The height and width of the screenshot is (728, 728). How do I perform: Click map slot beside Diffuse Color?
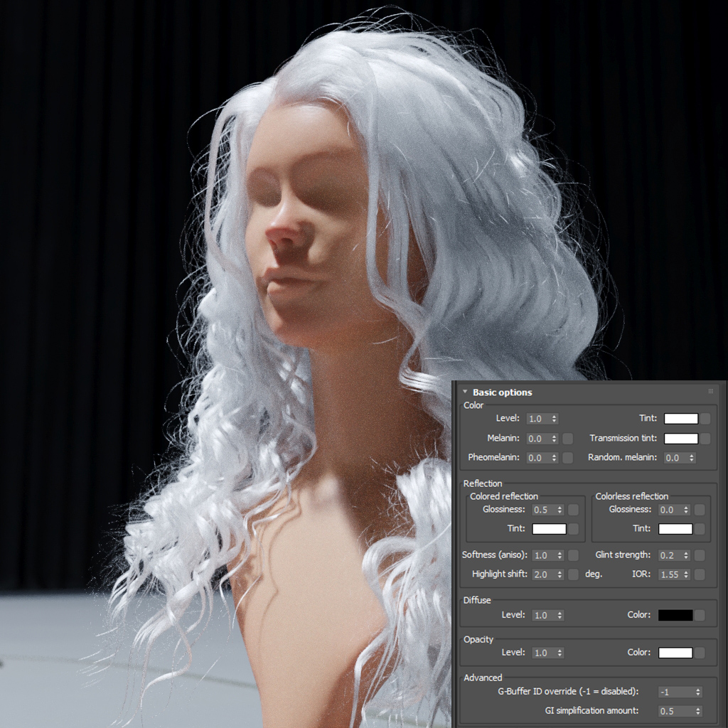coord(700,615)
